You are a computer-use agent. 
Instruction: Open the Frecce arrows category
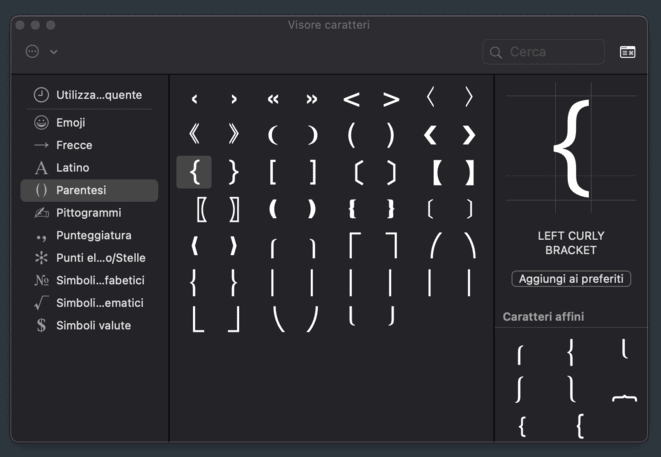click(x=74, y=145)
